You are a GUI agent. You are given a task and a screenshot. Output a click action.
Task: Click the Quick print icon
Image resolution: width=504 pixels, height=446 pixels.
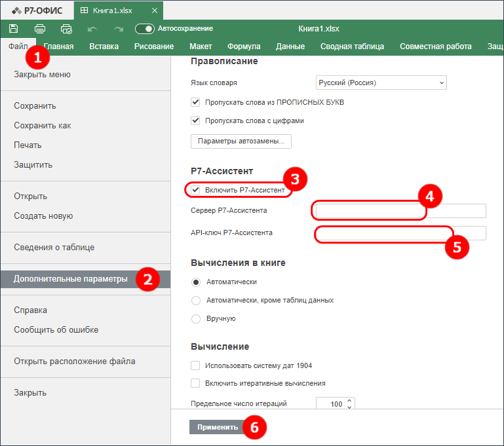click(67, 29)
